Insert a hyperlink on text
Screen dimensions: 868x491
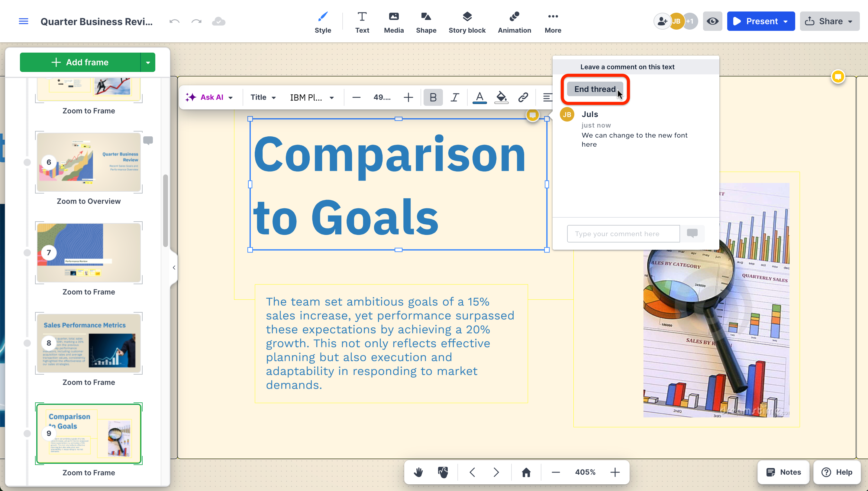523,97
